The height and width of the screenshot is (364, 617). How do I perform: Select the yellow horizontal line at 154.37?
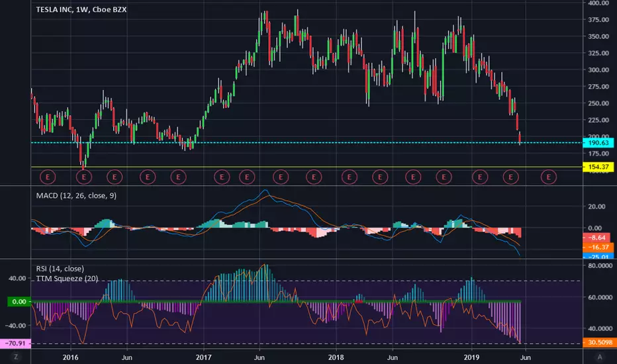pyautogui.click(x=306, y=167)
